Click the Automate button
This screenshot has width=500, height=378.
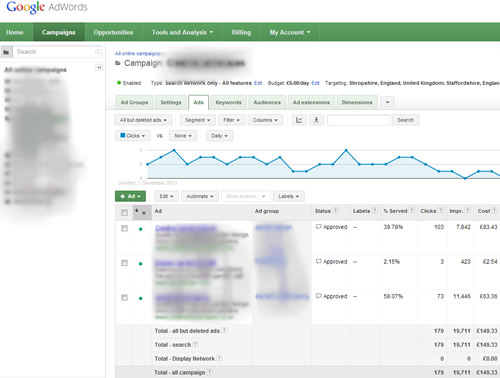[200, 196]
